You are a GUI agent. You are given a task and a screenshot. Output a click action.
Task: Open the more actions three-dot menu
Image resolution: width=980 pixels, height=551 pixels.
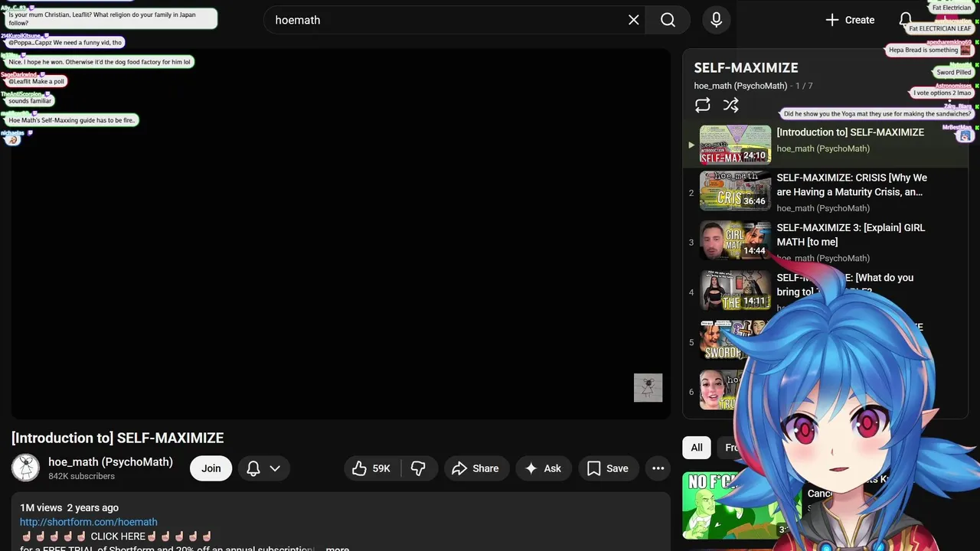pos(658,468)
